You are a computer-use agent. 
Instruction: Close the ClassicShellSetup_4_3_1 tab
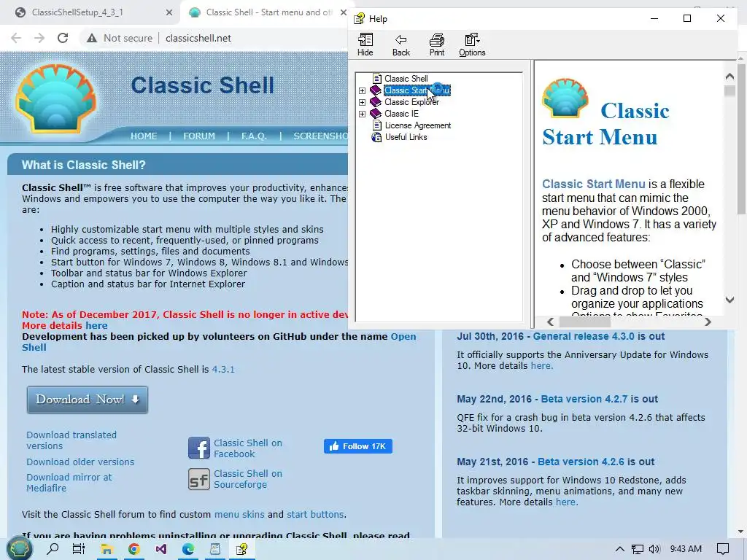[x=169, y=13]
